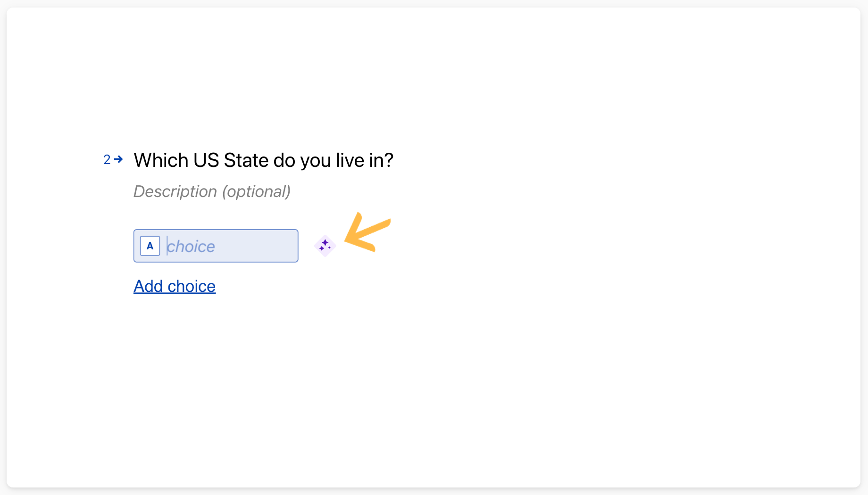Viewport: 868px width, 495px height.
Task: Click the word "State" in the question
Action: point(246,160)
